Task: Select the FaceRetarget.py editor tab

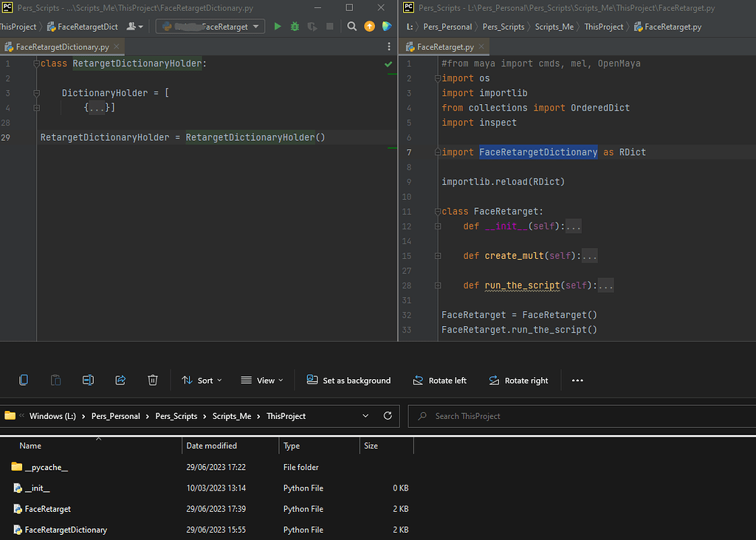Action: [445, 47]
